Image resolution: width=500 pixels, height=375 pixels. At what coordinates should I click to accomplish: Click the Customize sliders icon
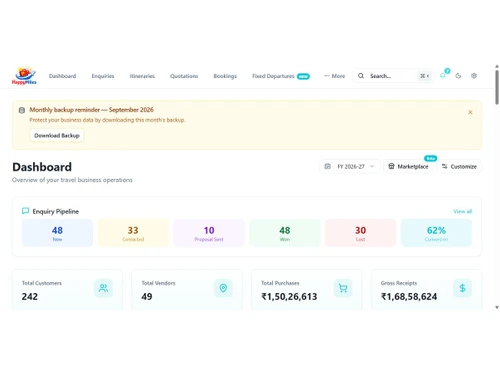click(x=445, y=166)
